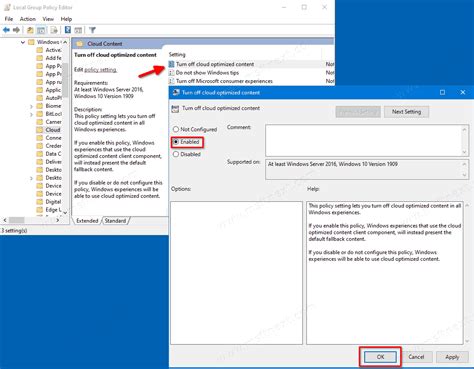The image size is (474, 369).
Task: Click the Camera folder icon in tree
Action: [40, 122]
